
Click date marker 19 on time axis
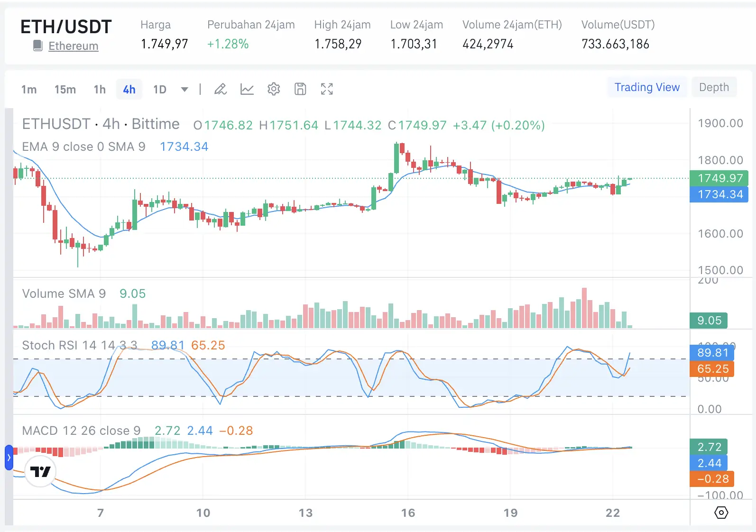[510, 513]
